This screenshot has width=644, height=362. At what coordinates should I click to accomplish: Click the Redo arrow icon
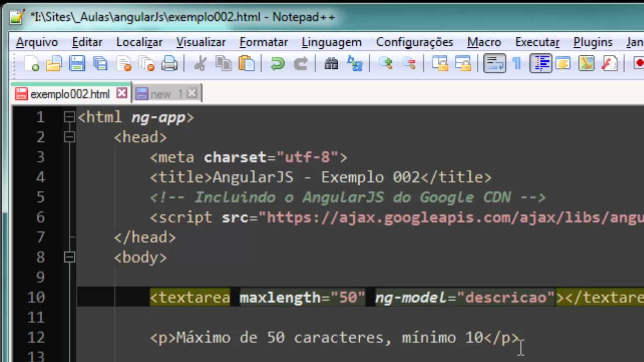[300, 64]
